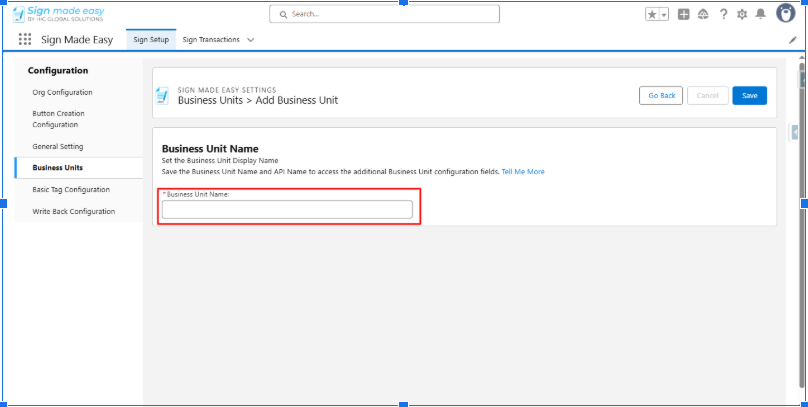Open the Setup gear icon
Viewport: 808px width, 407px height.
742,14
